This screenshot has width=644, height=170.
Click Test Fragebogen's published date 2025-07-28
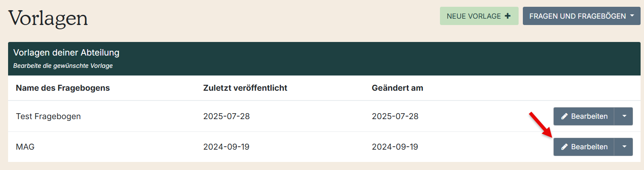pos(226,116)
